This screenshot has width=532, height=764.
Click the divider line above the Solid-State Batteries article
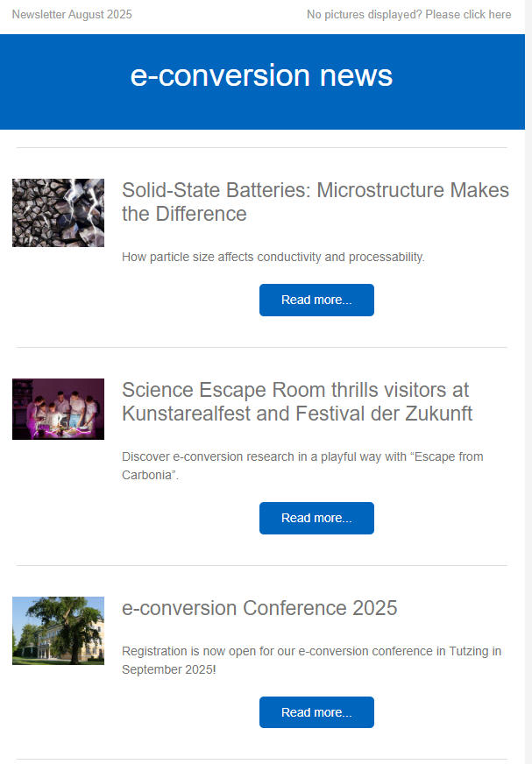[x=261, y=147]
